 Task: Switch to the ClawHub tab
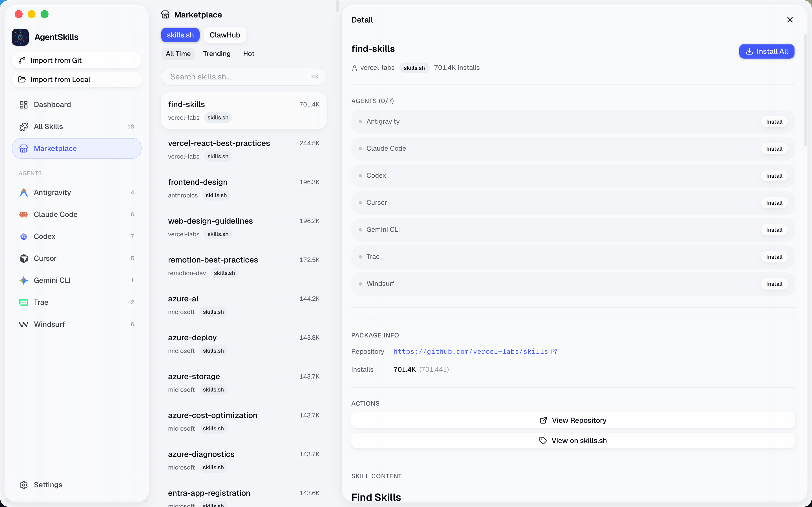coord(225,35)
